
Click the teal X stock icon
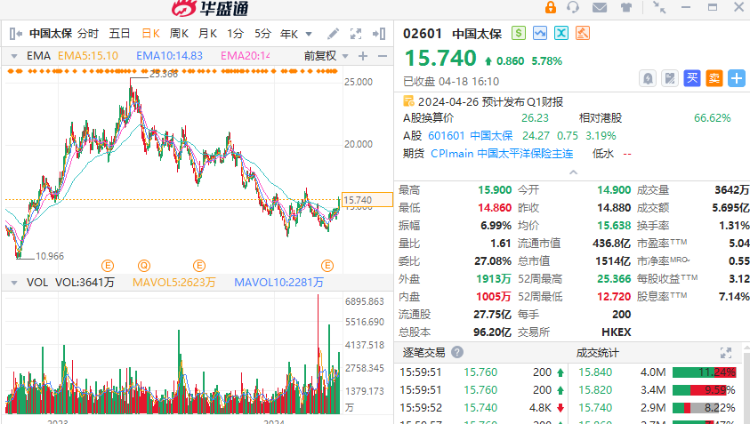coord(561,33)
